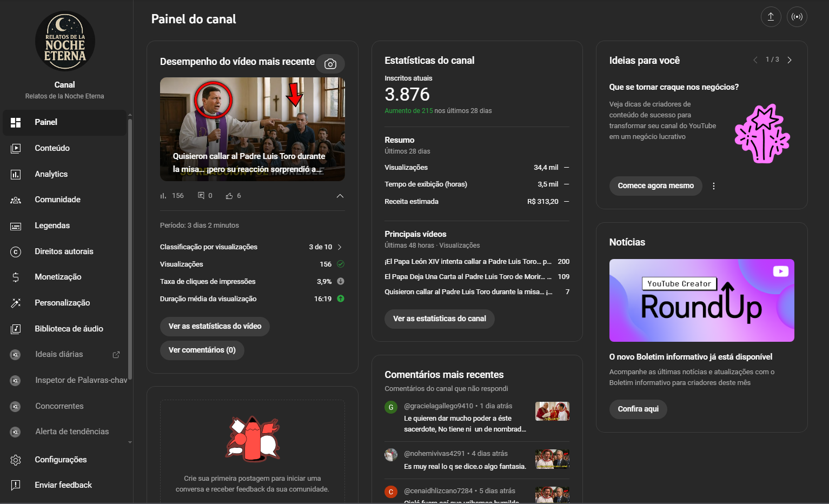This screenshot has width=829, height=504.
Task: Open three-dot menu beside Comece agora mesmo
Action: pyautogui.click(x=714, y=186)
